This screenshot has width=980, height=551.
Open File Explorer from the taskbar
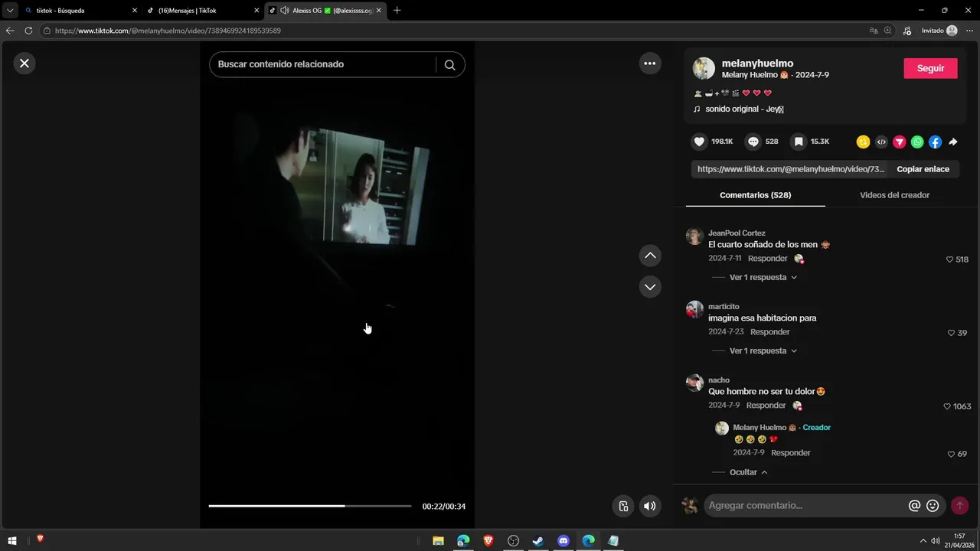[438, 541]
